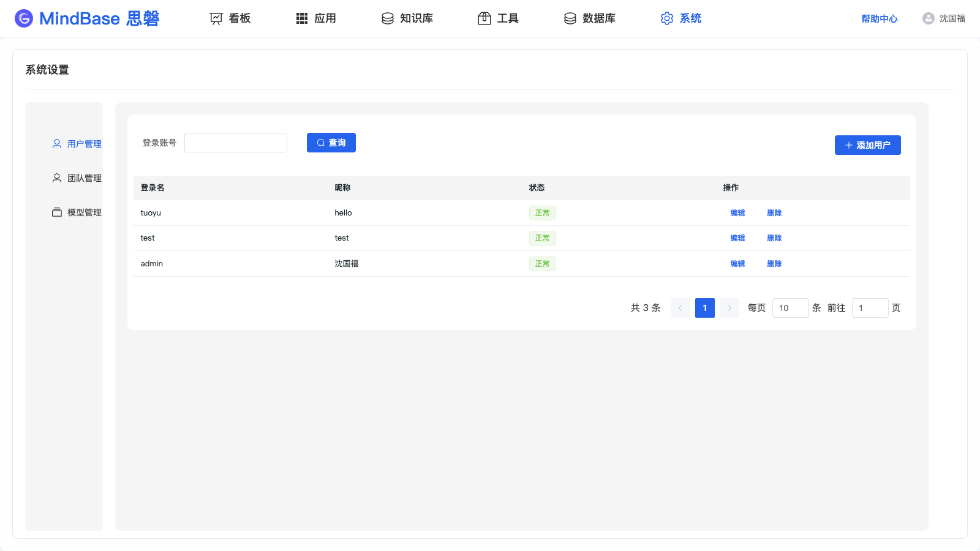Select 模型管理 in the sidebar
This screenshot has height=551, width=980.
pyautogui.click(x=77, y=212)
